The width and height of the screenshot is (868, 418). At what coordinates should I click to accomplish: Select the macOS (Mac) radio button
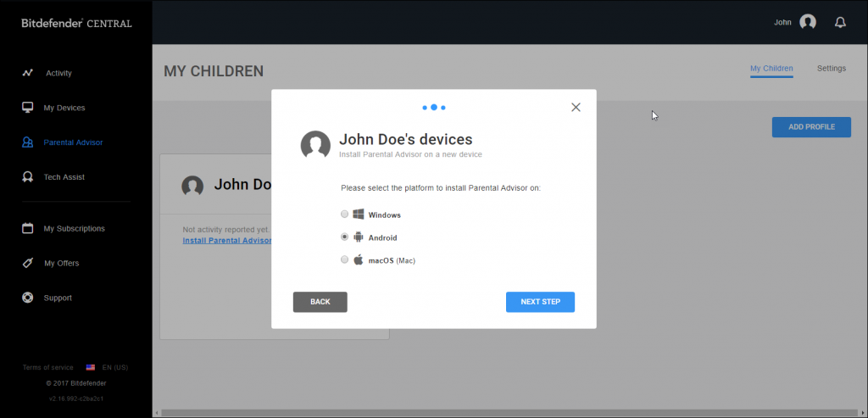pyautogui.click(x=345, y=259)
